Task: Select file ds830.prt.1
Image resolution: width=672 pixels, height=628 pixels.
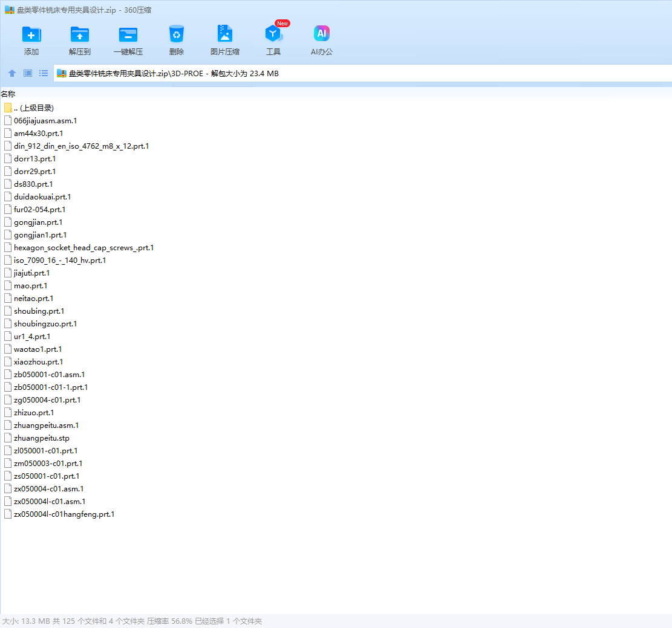Action: tap(28, 184)
